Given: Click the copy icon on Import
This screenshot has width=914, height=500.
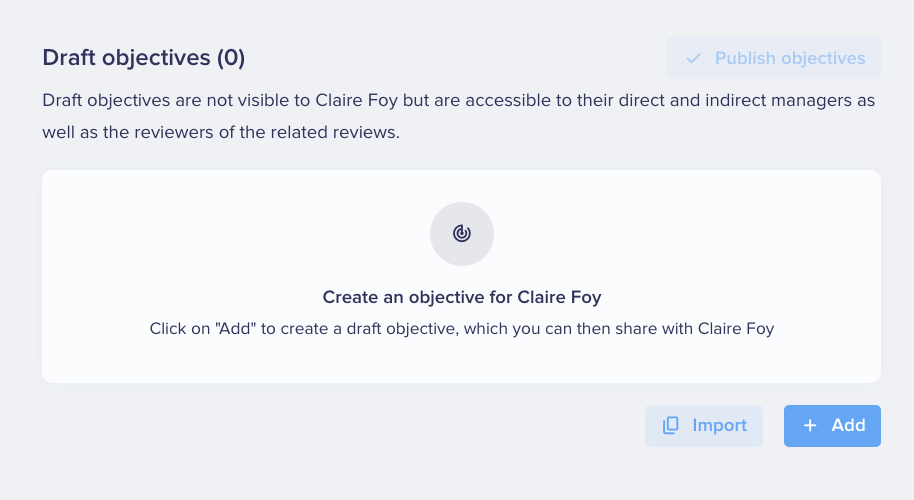Looking at the screenshot, I should (670, 425).
